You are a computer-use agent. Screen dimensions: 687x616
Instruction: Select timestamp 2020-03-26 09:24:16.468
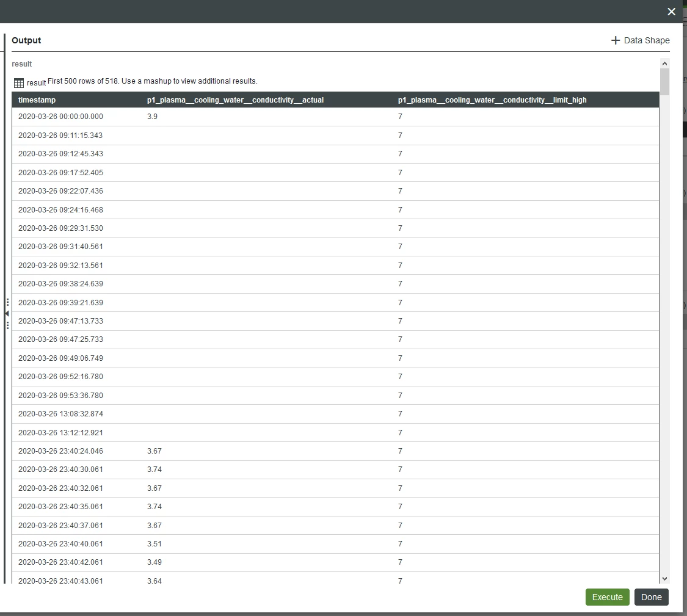click(60, 210)
